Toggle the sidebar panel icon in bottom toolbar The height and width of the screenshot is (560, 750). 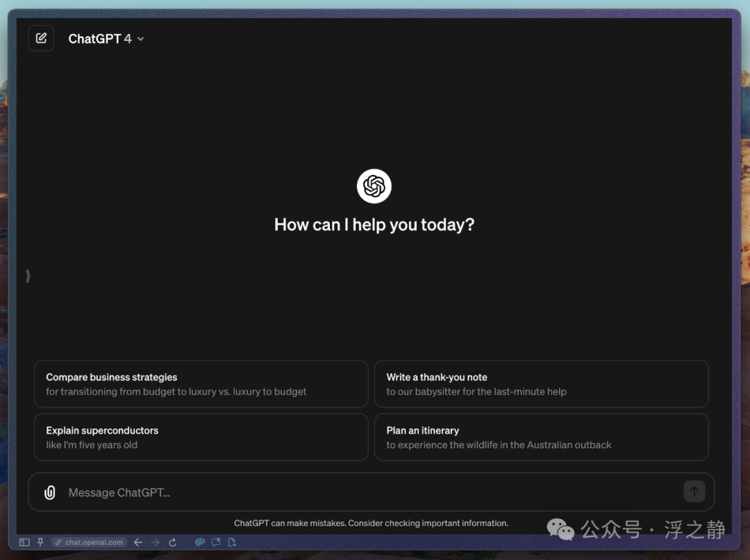click(x=24, y=543)
